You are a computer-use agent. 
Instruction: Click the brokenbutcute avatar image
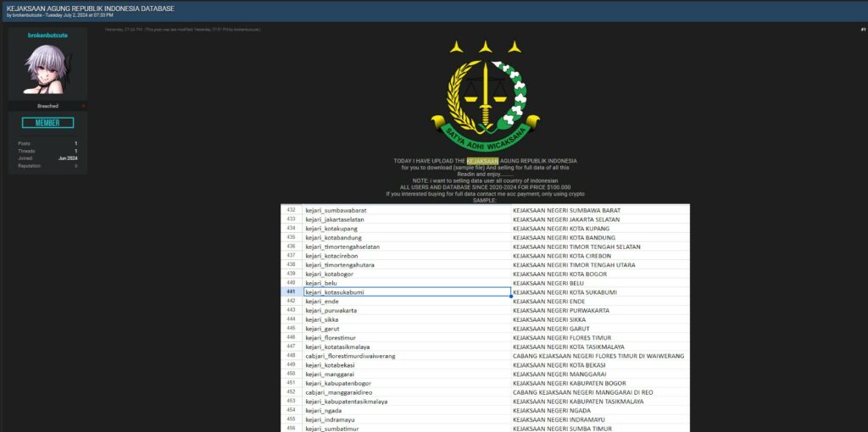click(x=47, y=70)
